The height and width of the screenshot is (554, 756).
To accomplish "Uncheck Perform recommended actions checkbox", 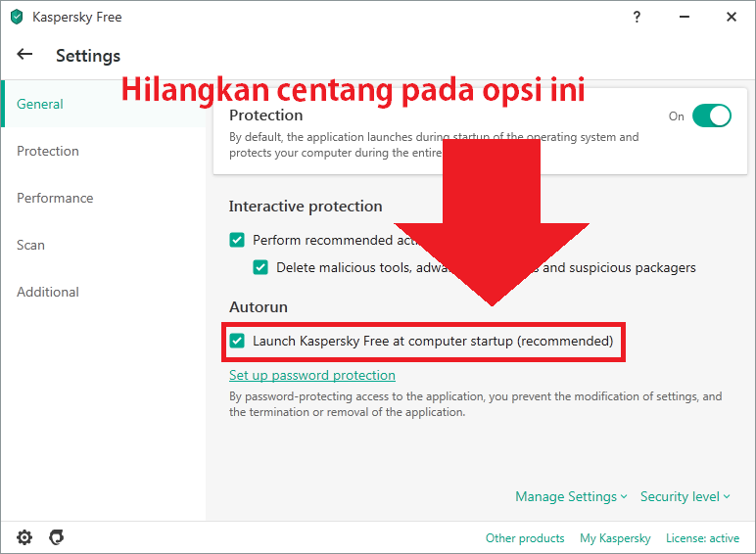I will [237, 240].
